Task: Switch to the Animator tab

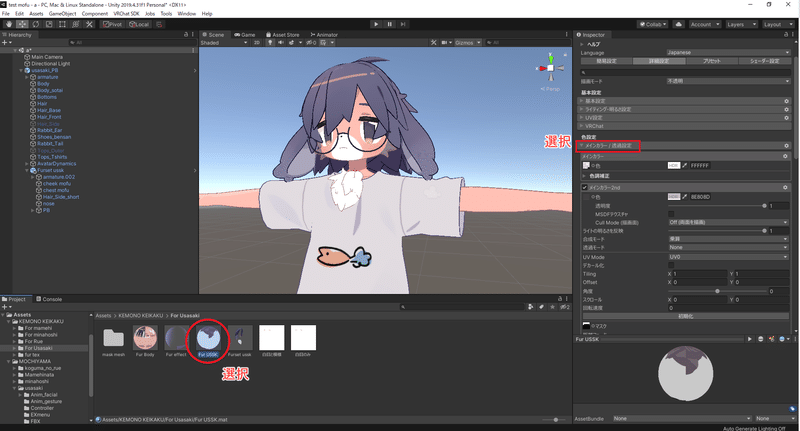Action: pos(324,35)
